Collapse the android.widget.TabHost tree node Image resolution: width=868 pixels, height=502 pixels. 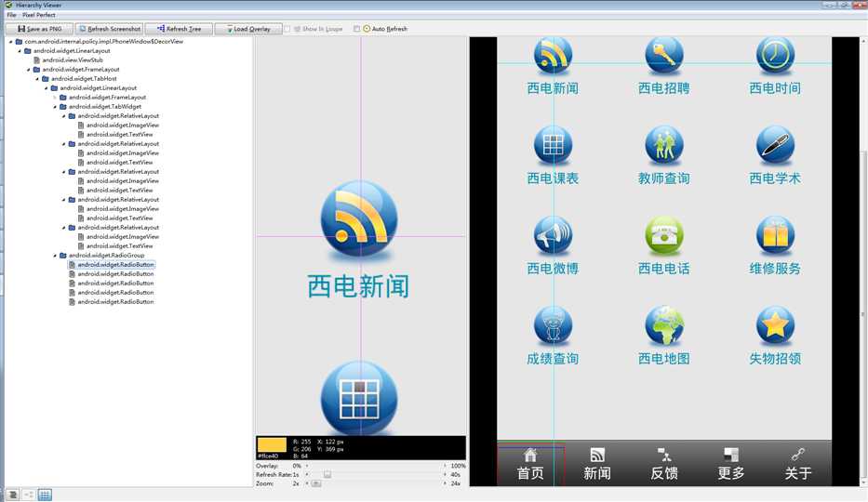tap(47, 79)
